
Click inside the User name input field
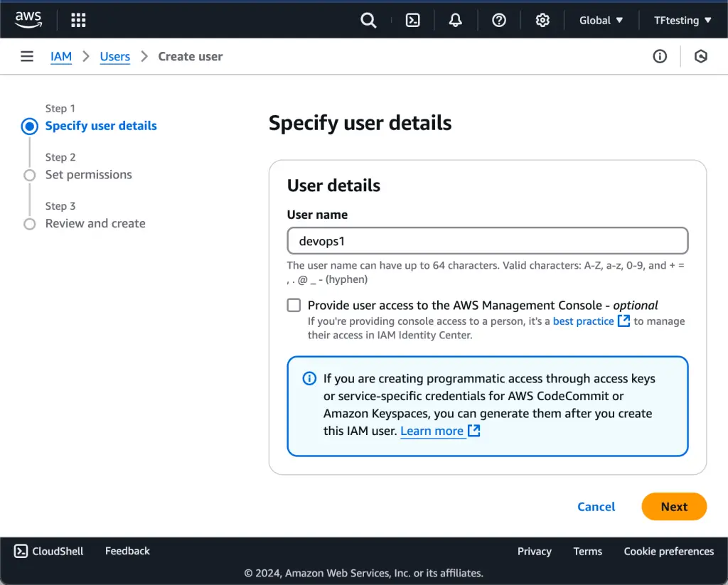tap(487, 240)
